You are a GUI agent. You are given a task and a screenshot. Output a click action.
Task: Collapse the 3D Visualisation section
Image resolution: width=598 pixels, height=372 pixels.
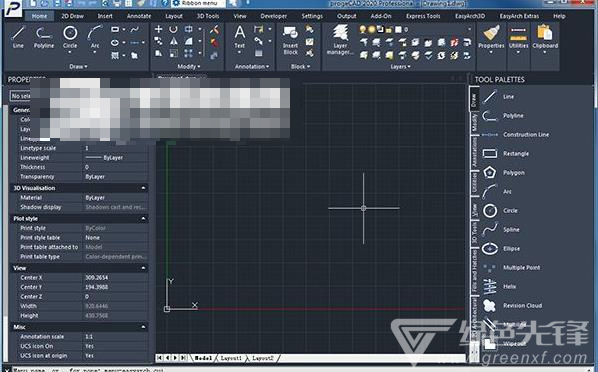point(143,188)
